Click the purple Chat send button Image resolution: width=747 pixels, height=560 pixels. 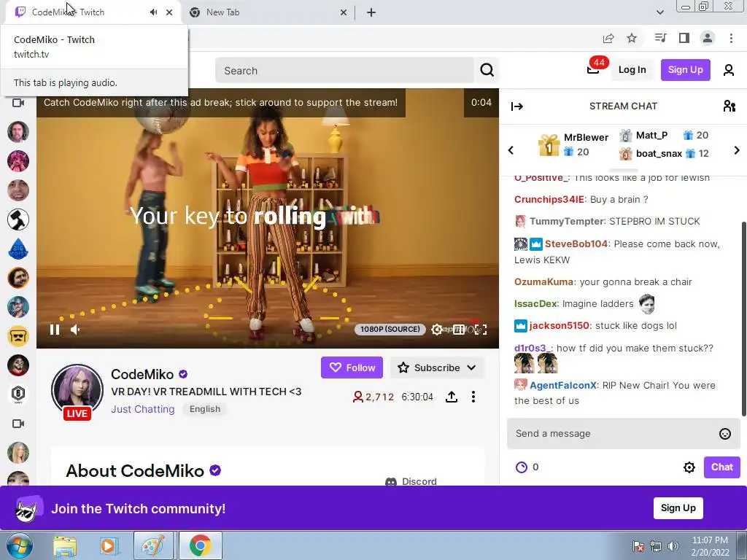pos(721,467)
